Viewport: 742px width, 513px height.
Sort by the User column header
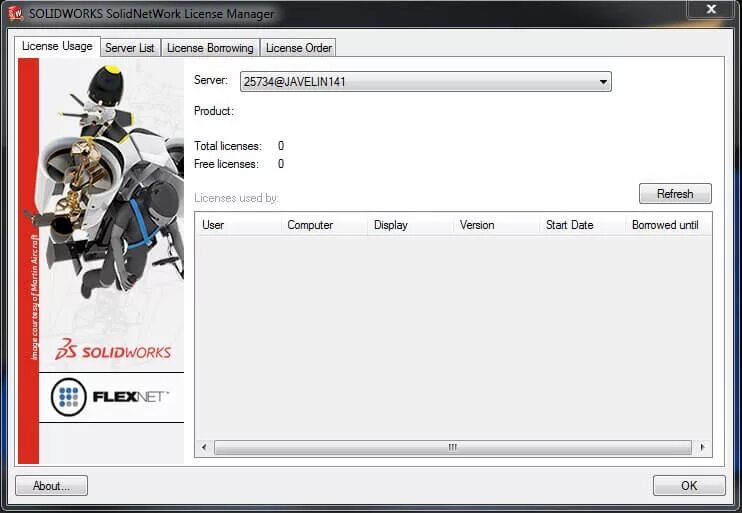[238, 225]
